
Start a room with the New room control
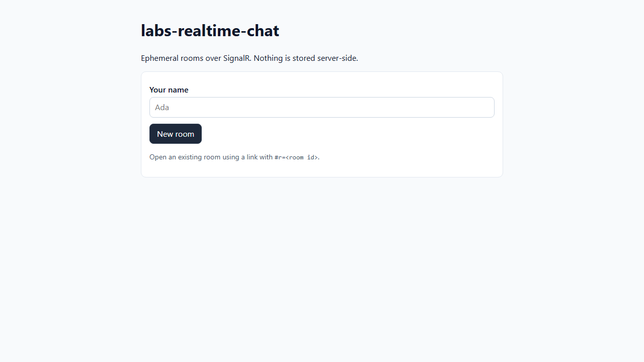click(x=175, y=134)
